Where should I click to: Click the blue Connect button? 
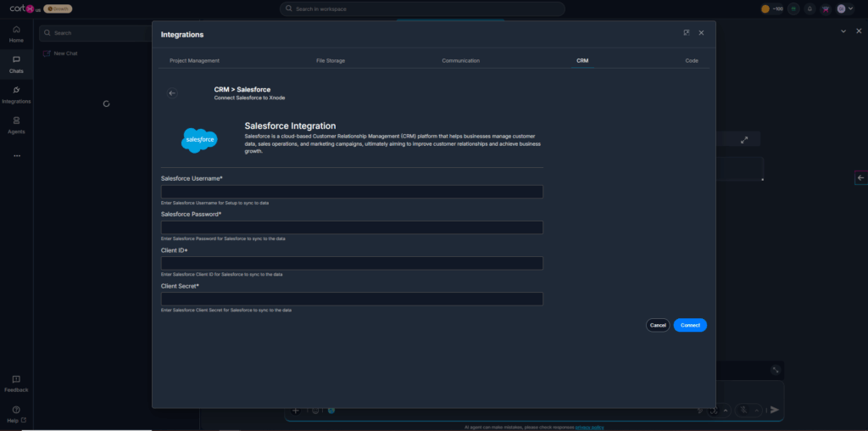(x=690, y=325)
